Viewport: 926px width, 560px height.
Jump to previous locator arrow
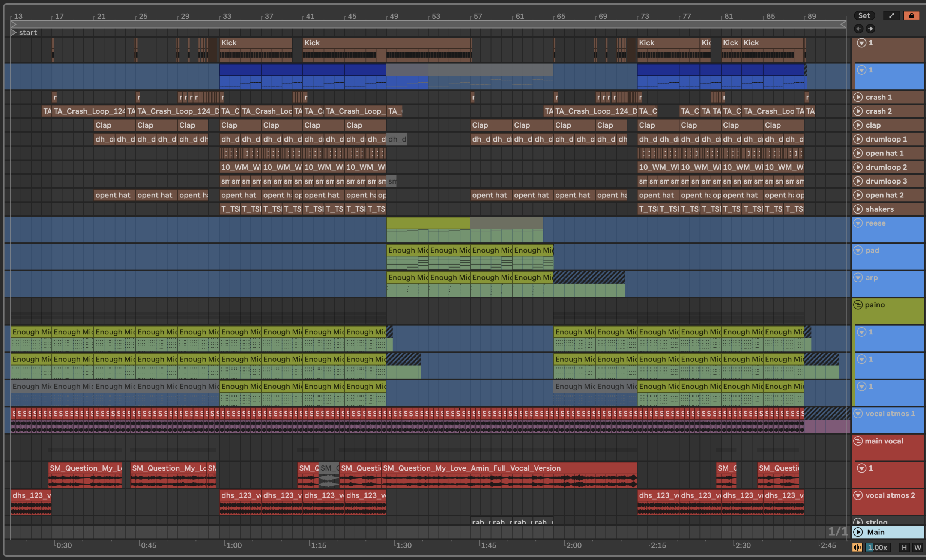click(x=858, y=29)
